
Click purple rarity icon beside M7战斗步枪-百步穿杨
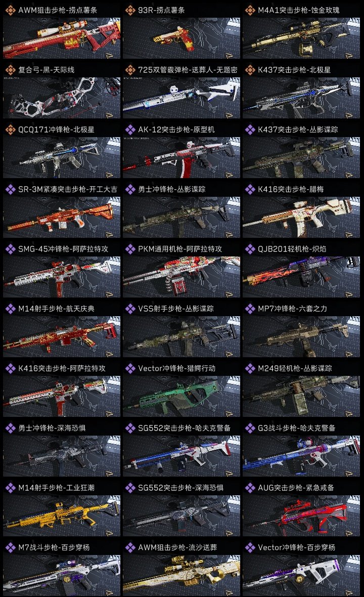click(x=10, y=547)
